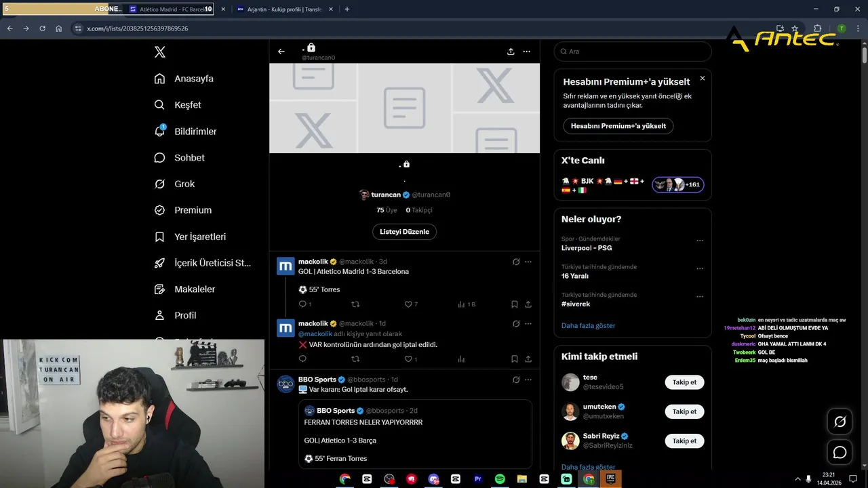Repost the VAR kontrolünün post
This screenshot has width=868, height=488.
[355, 359]
